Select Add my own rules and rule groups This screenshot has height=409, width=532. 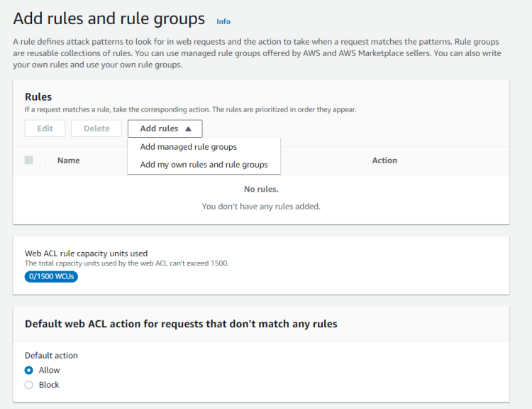click(204, 165)
